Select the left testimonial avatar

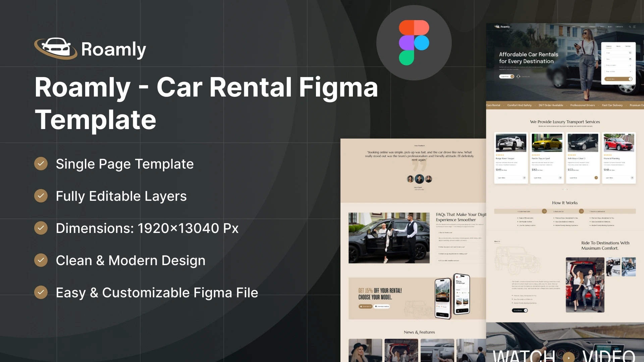410,179
